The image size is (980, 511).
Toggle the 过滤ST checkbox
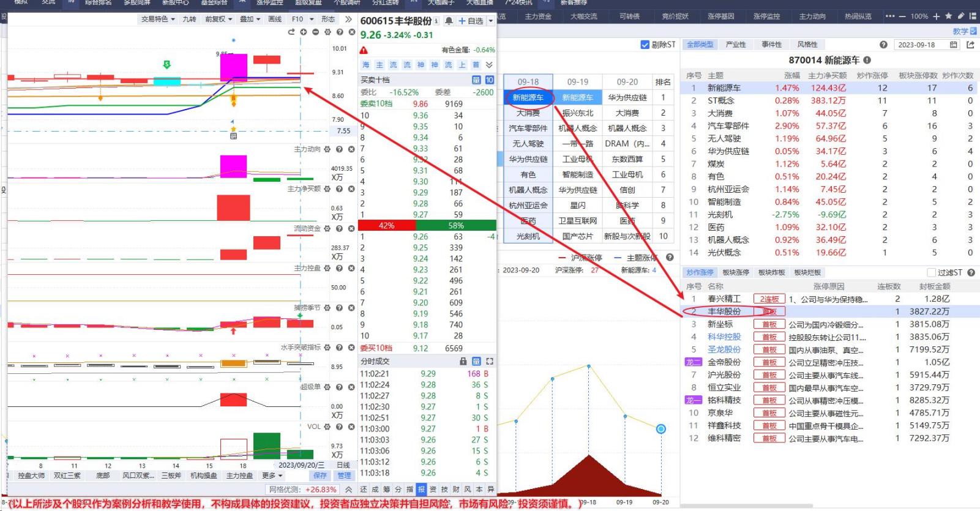[x=932, y=272]
